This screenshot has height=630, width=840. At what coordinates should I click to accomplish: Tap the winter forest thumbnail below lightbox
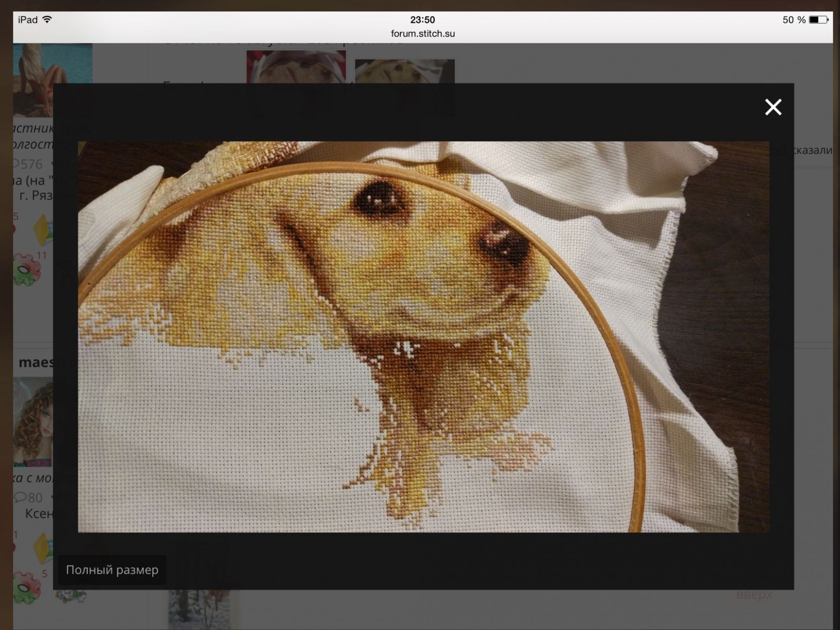(x=199, y=610)
